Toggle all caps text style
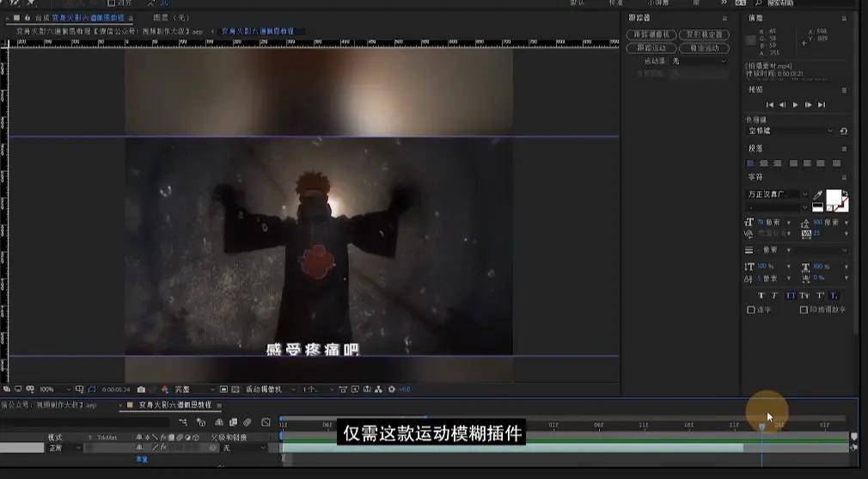This screenshot has height=479, width=868. click(791, 296)
